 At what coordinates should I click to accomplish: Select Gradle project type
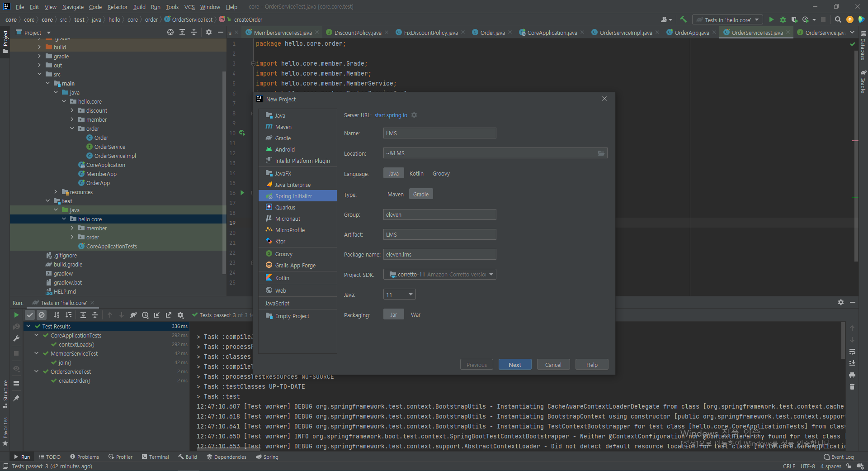tap(421, 194)
